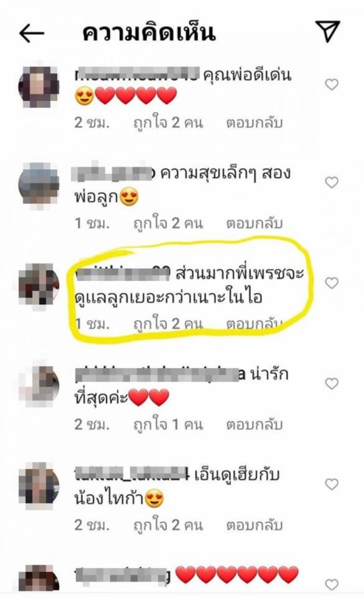The height and width of the screenshot is (598, 364).
Task: Reply to the คุณพ่อดีเด่น comment
Action: point(254,123)
